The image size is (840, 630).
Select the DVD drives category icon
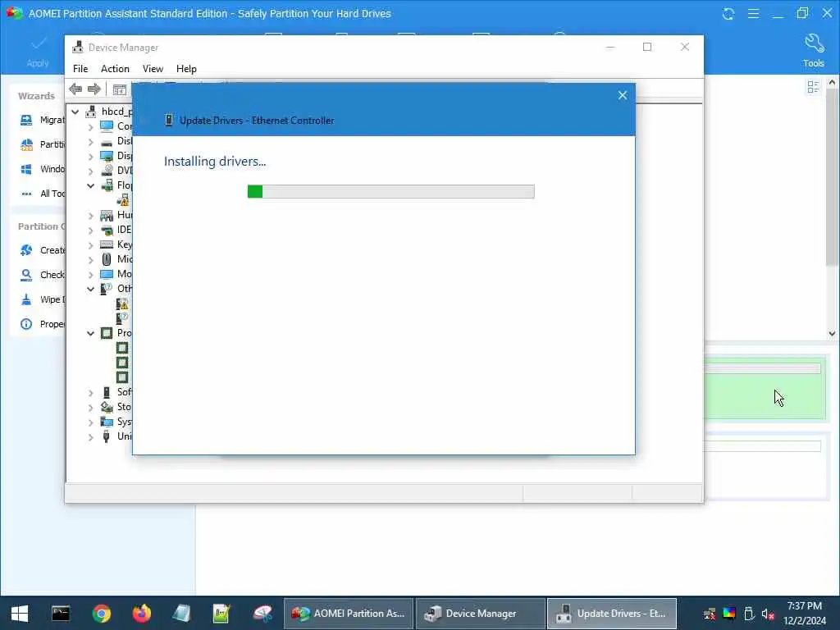click(107, 171)
